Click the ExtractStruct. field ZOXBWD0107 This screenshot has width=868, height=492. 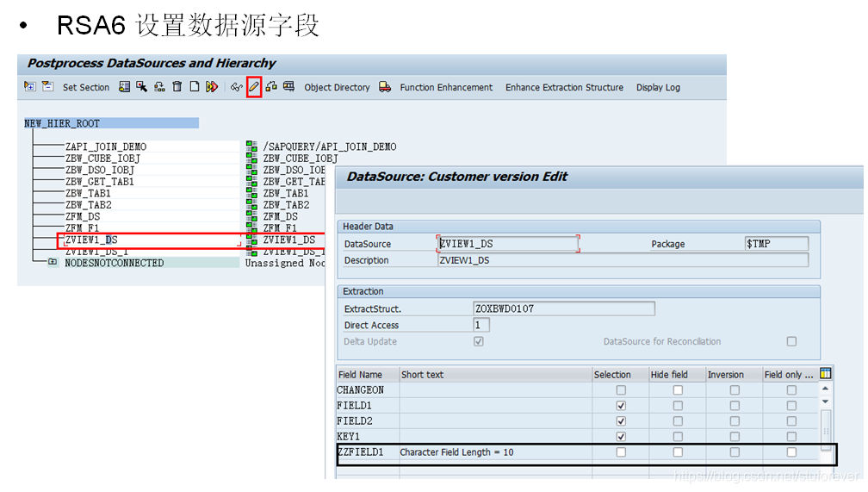pyautogui.click(x=563, y=308)
